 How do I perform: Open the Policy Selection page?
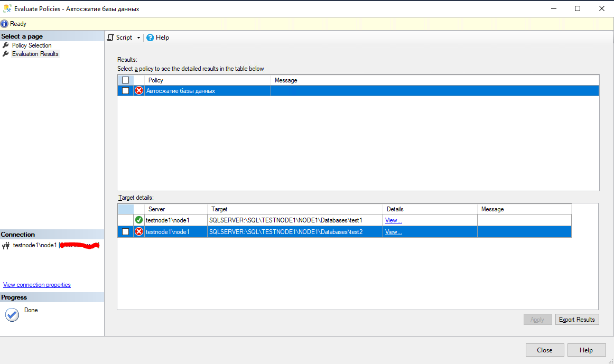coord(32,45)
